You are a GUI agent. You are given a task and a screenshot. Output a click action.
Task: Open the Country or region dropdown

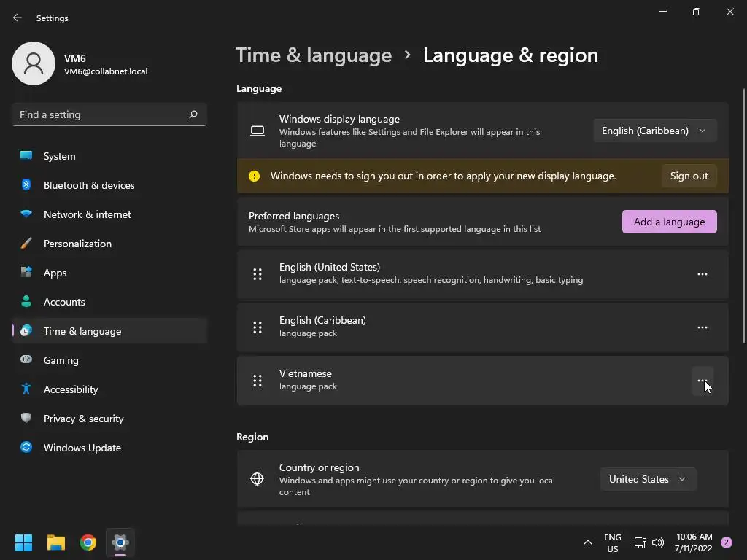point(648,479)
